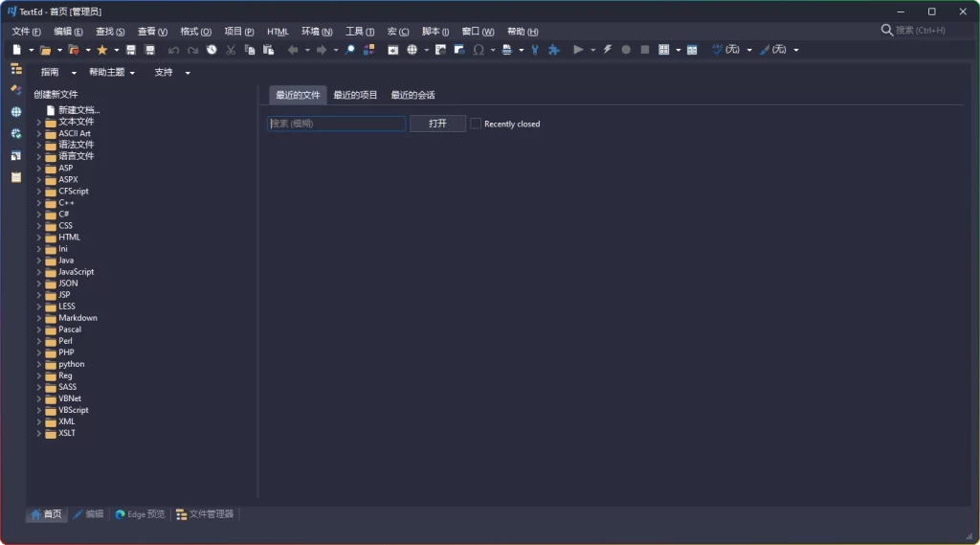Open the 工具 menu in menu bar
Image resolution: width=980 pixels, height=545 pixels.
(360, 32)
